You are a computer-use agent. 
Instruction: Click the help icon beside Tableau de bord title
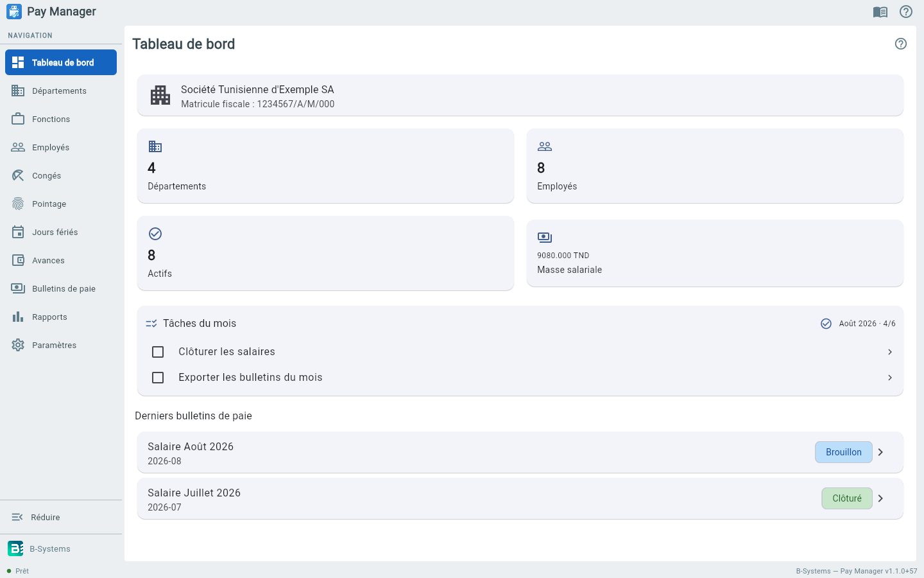pos(901,44)
